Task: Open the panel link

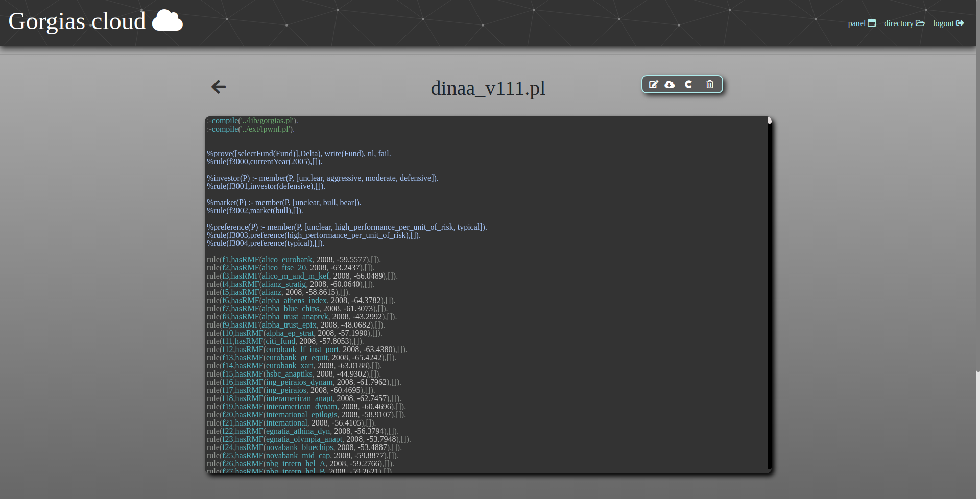Action: (856, 23)
